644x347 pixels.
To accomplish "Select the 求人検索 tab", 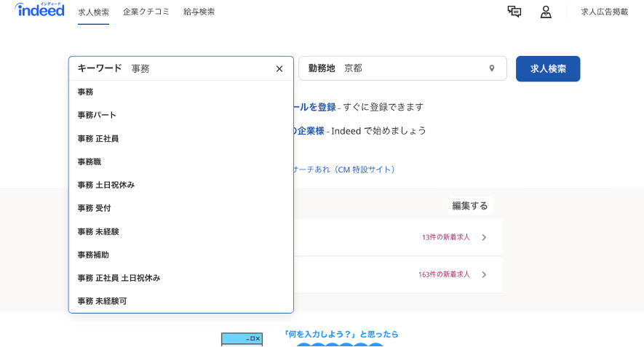I will click(x=94, y=12).
